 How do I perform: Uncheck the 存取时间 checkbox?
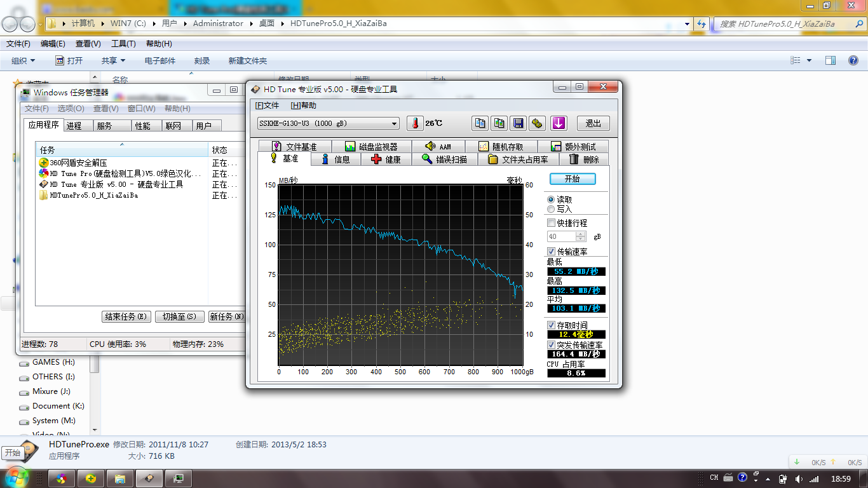click(x=551, y=325)
